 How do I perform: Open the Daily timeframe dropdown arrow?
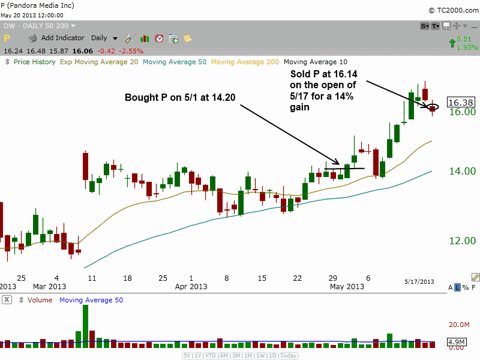[x=115, y=39]
